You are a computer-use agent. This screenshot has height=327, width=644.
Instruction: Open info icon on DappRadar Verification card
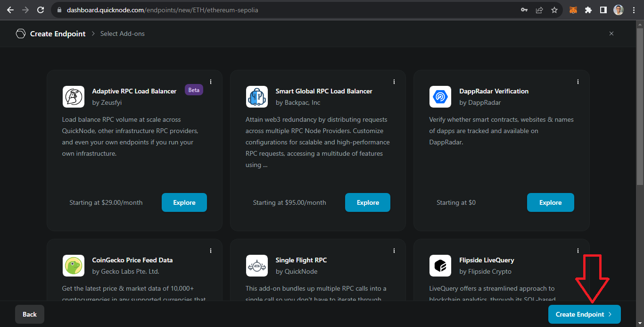pos(578,82)
